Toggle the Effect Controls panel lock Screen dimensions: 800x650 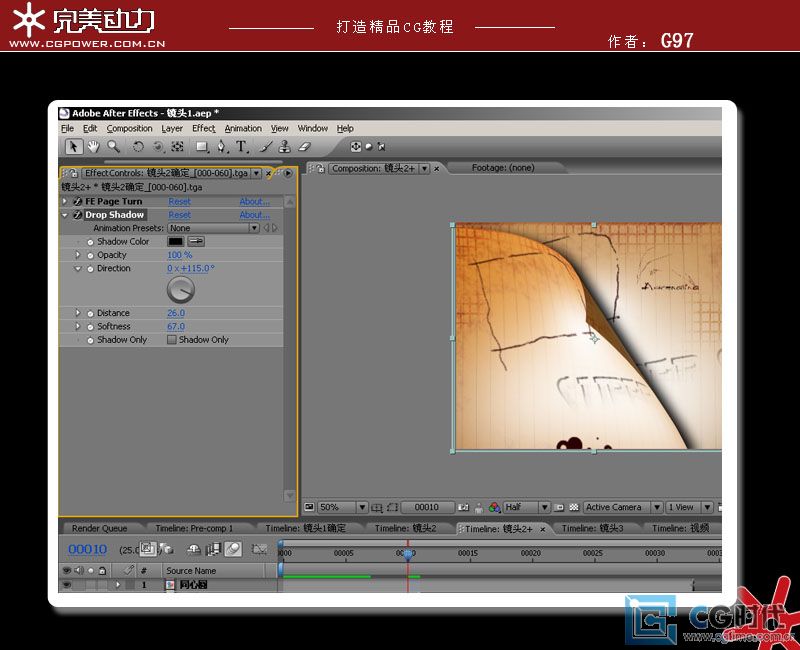coord(73,173)
